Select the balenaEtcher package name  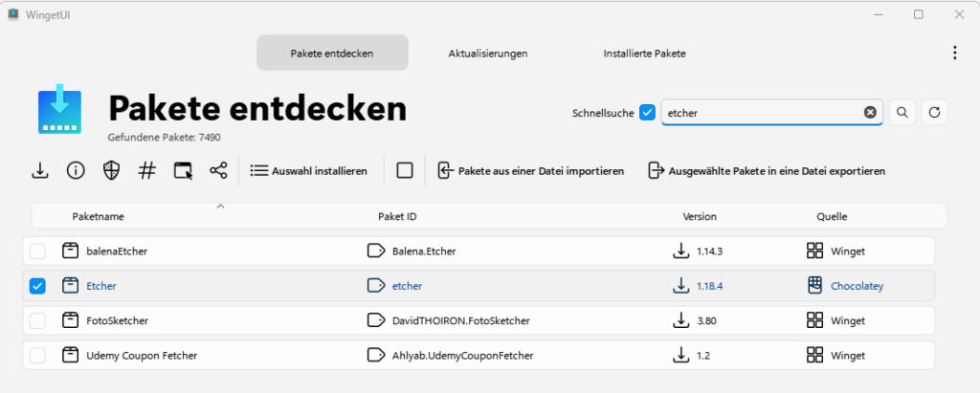(117, 251)
